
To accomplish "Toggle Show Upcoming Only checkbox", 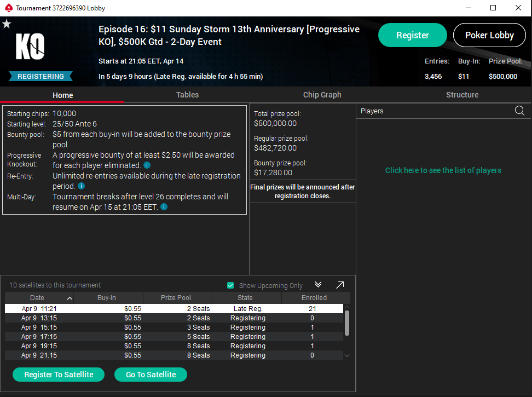I will pos(230,285).
